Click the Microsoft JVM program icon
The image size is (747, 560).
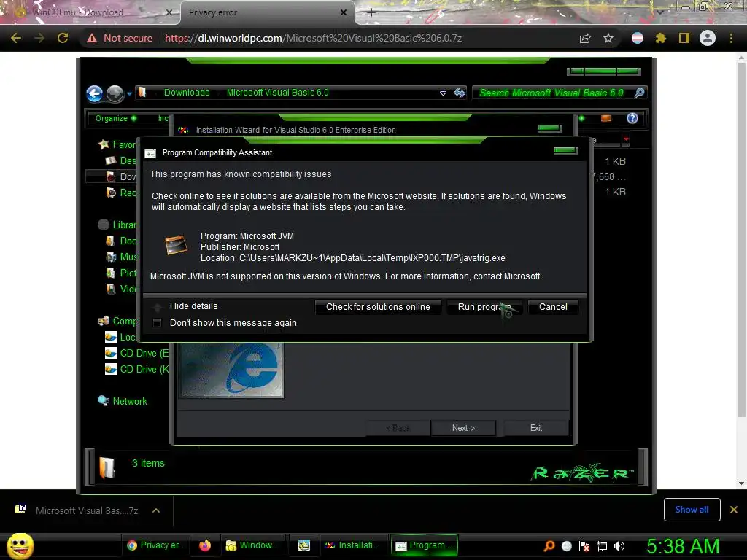tap(176, 245)
